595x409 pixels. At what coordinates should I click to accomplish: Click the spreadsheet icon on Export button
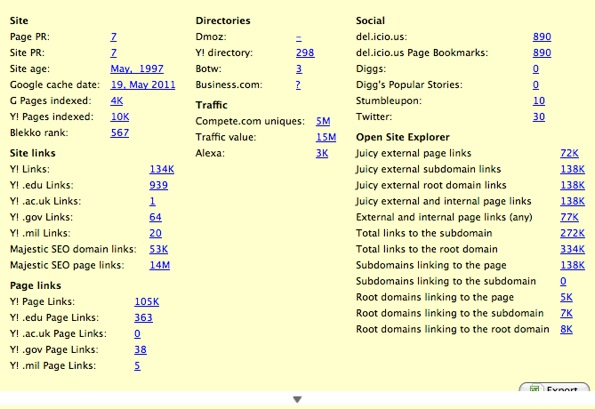click(535, 388)
